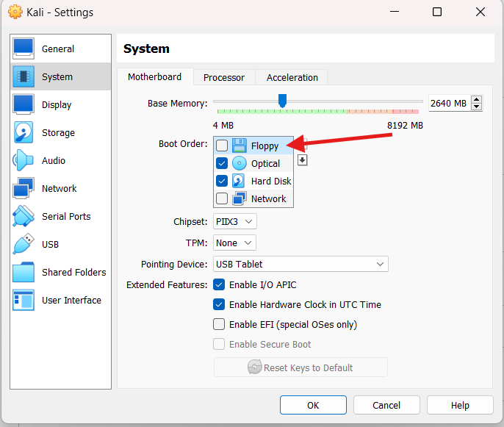
Task: Open the General settings icon
Action: pos(24,49)
